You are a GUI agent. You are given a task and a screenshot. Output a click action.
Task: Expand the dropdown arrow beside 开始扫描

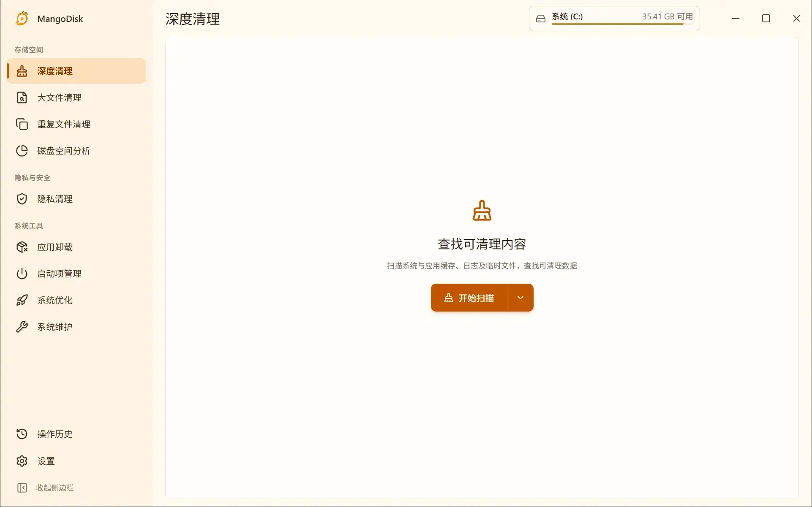click(x=520, y=298)
